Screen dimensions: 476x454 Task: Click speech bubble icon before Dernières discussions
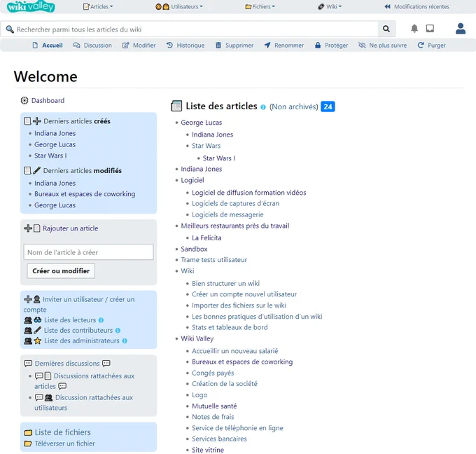pos(28,364)
